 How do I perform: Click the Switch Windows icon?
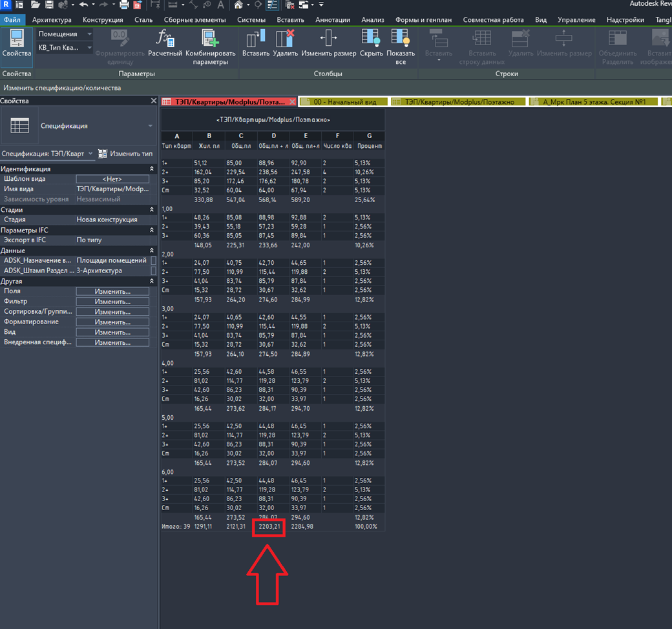pyautogui.click(x=304, y=5)
